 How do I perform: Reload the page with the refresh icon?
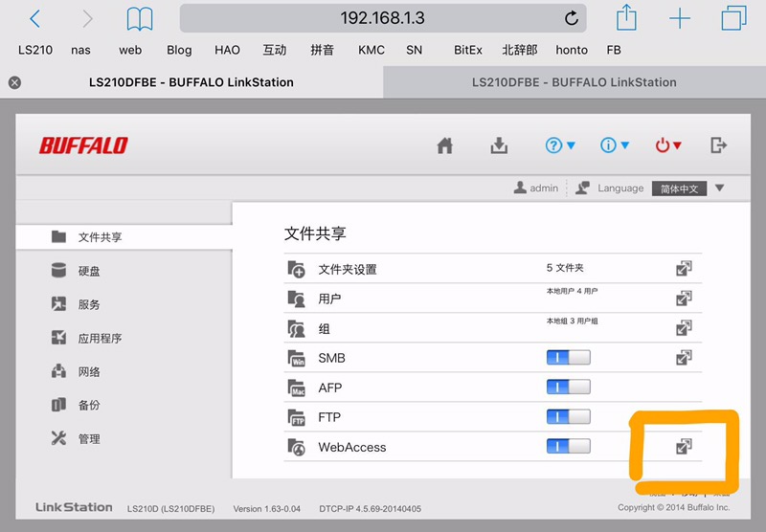click(x=571, y=18)
